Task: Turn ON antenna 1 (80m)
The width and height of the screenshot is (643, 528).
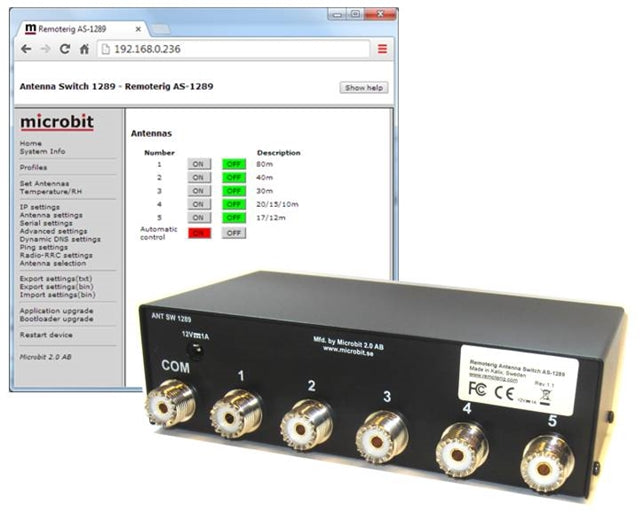Action: tap(198, 163)
